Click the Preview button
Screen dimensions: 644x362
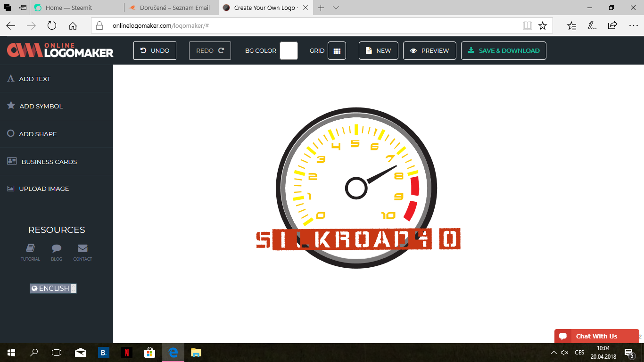coord(429,51)
